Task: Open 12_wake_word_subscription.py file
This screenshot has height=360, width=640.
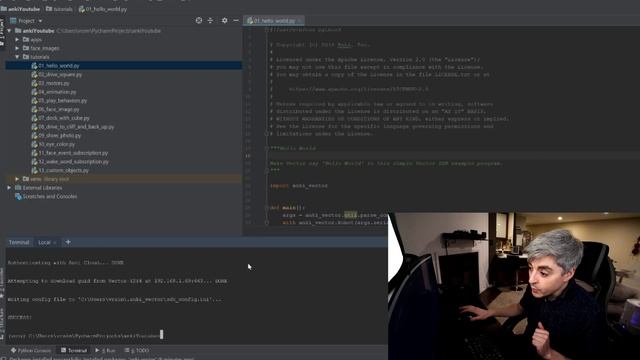Action: tap(73, 162)
